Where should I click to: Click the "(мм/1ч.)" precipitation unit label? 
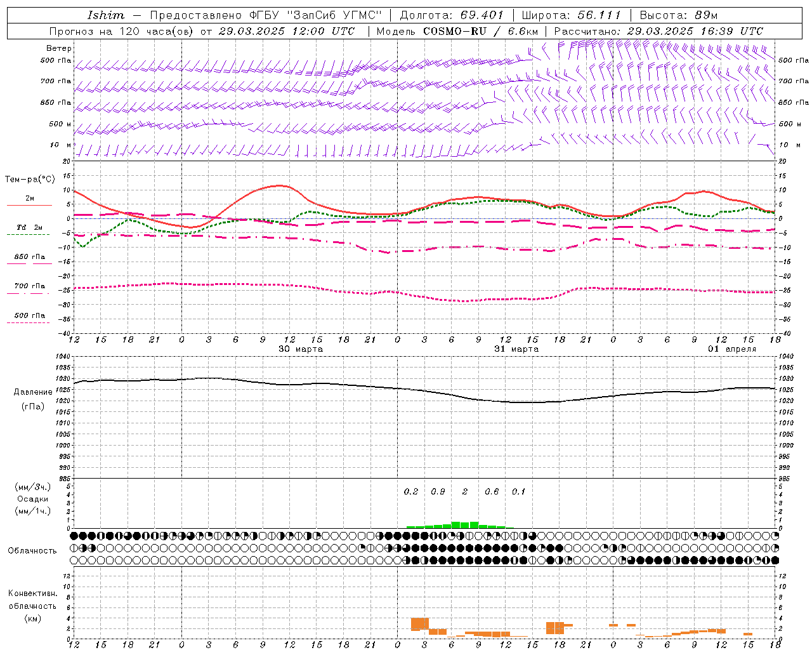coord(33,511)
